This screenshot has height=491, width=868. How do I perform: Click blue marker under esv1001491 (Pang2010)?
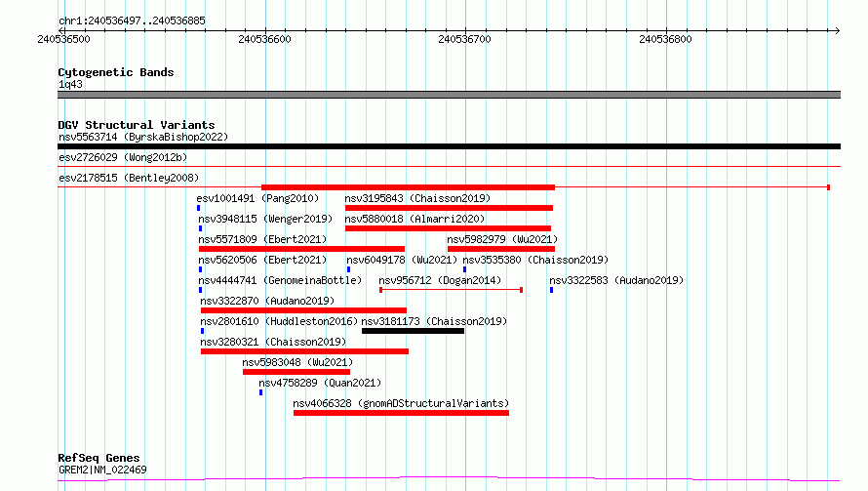(x=199, y=208)
